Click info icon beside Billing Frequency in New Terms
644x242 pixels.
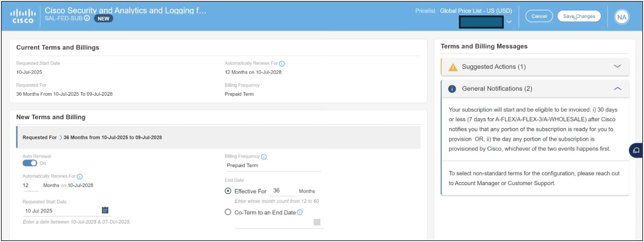pyautogui.click(x=264, y=157)
